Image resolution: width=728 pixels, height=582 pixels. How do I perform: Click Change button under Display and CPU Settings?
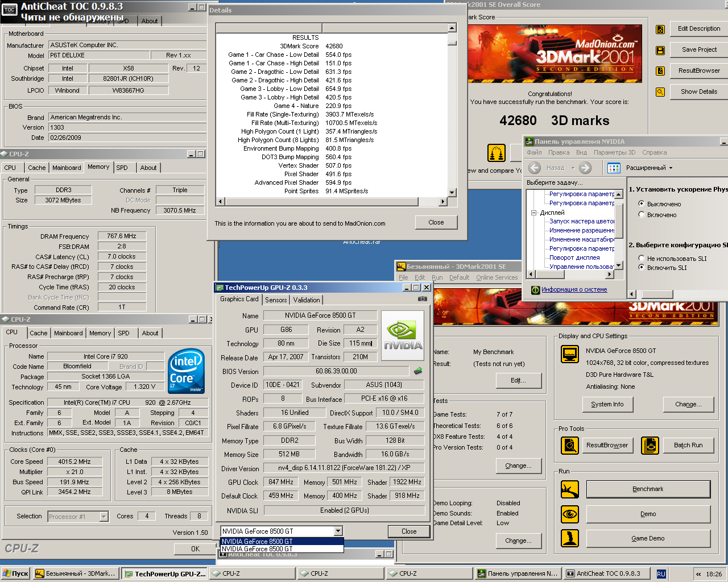[687, 404]
